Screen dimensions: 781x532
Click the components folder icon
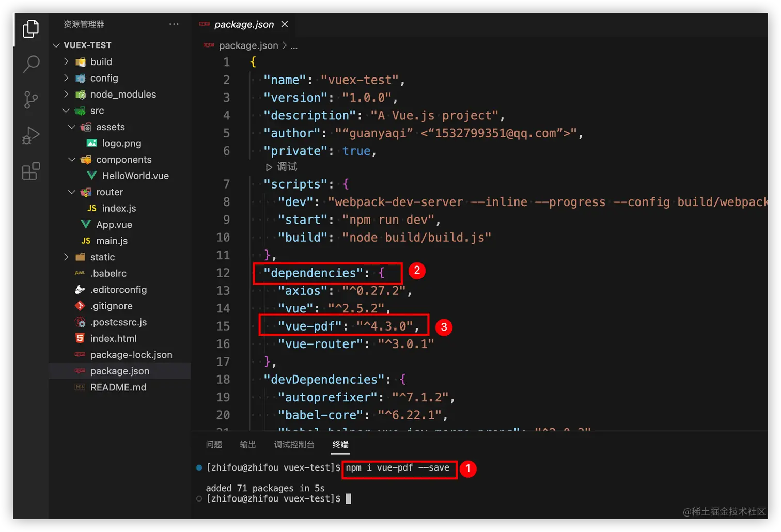pos(86,160)
